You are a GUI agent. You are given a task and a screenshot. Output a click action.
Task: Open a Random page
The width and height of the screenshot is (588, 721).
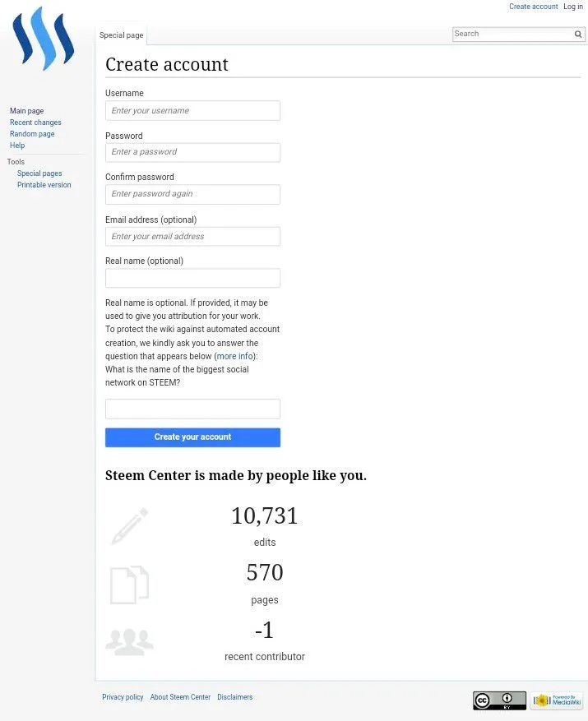pos(32,134)
